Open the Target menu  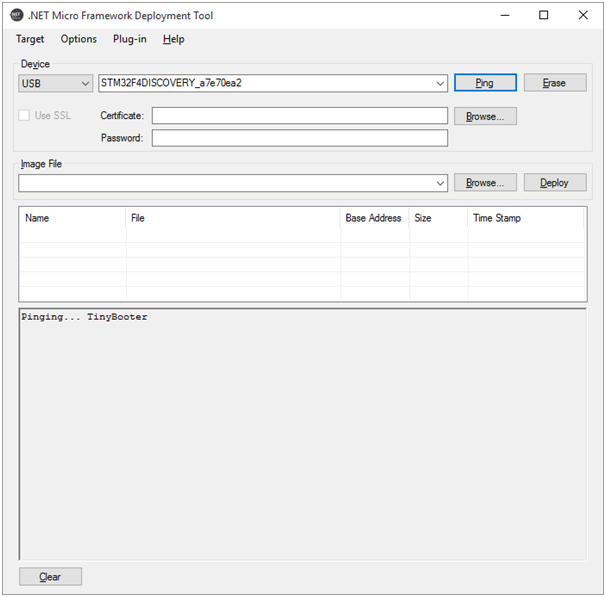(30, 39)
